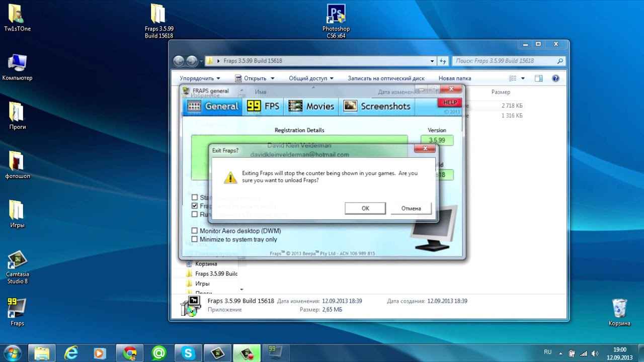Open the green Mail.ru Agent taskbar icon

[x=159, y=353]
